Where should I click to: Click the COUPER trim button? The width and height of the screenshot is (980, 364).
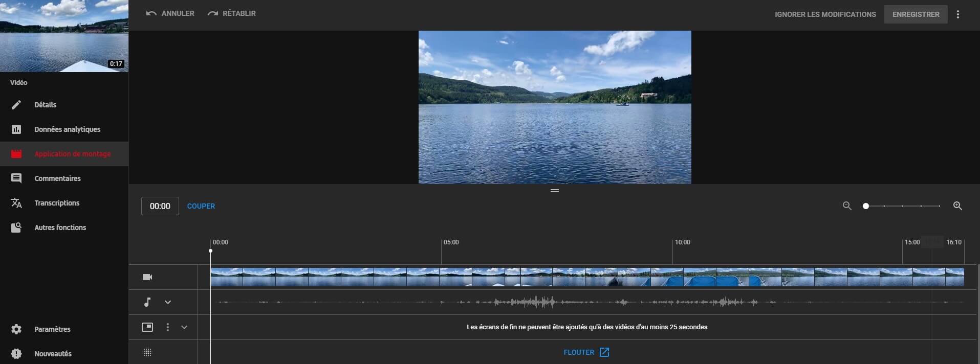tap(201, 206)
